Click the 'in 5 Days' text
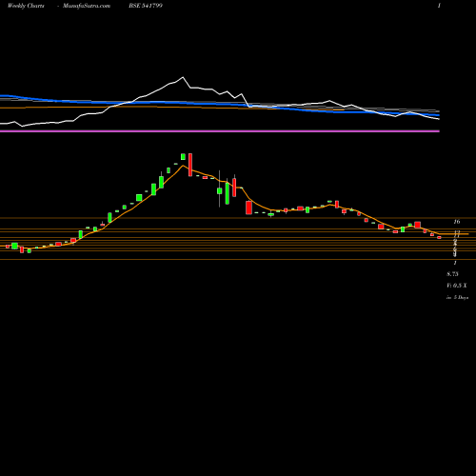 pos(457,297)
